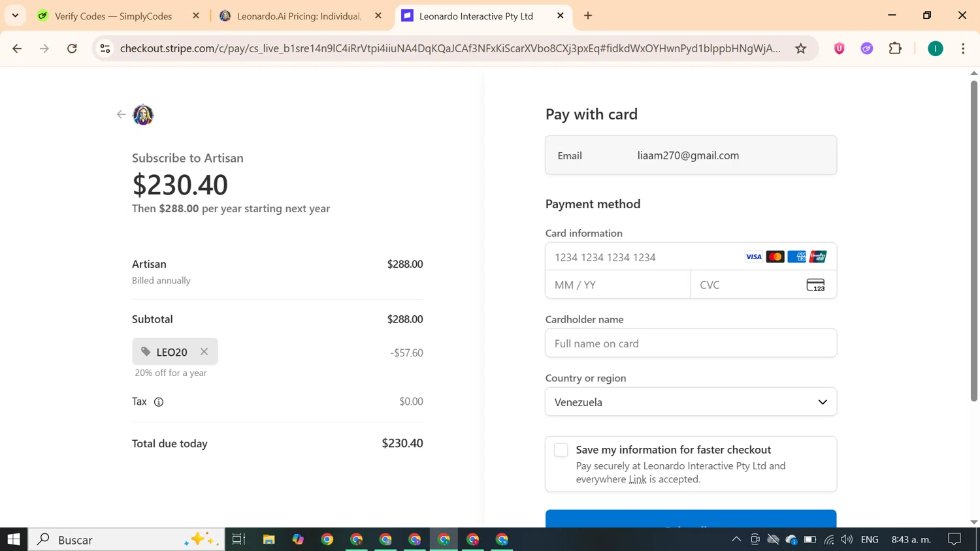Close the Leonardo.Ai Pricing tab
Screen dimensions: 980x551
378,16
